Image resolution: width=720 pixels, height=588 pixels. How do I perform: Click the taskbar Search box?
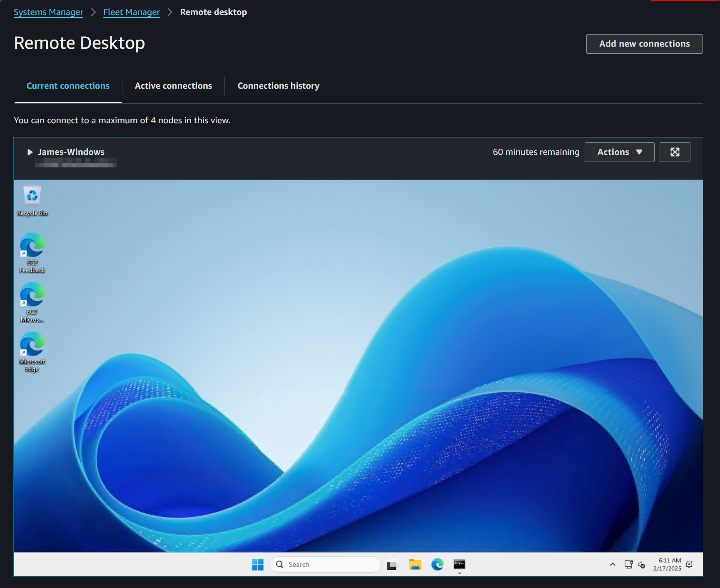pos(325,564)
